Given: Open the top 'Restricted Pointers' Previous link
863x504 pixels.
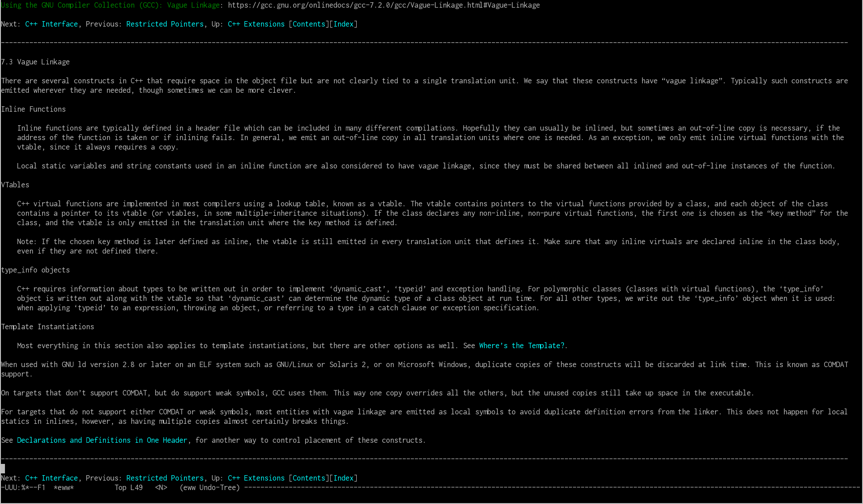Looking at the screenshot, I should (165, 24).
